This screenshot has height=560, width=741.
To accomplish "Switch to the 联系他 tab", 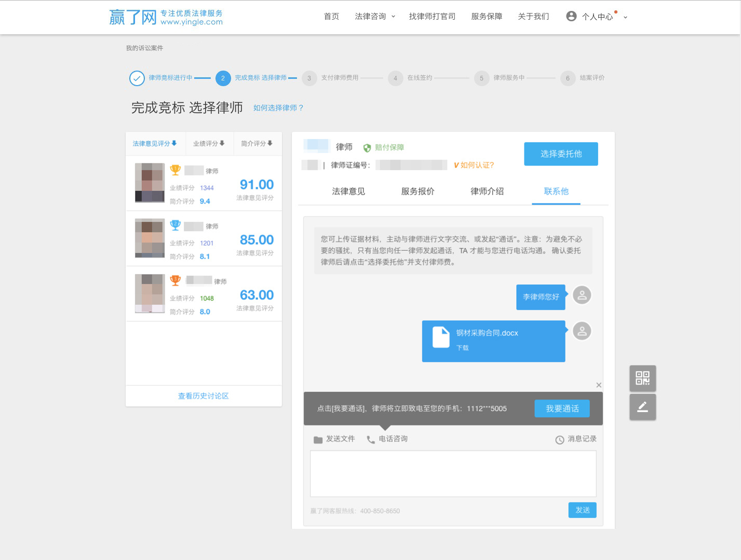I will tap(556, 192).
